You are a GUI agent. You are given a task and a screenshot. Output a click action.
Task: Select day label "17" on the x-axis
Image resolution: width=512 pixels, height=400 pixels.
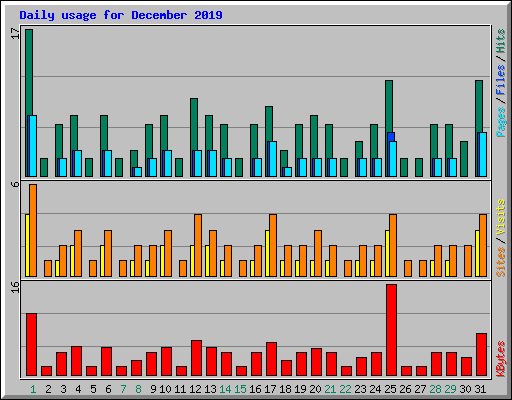pos(270,389)
